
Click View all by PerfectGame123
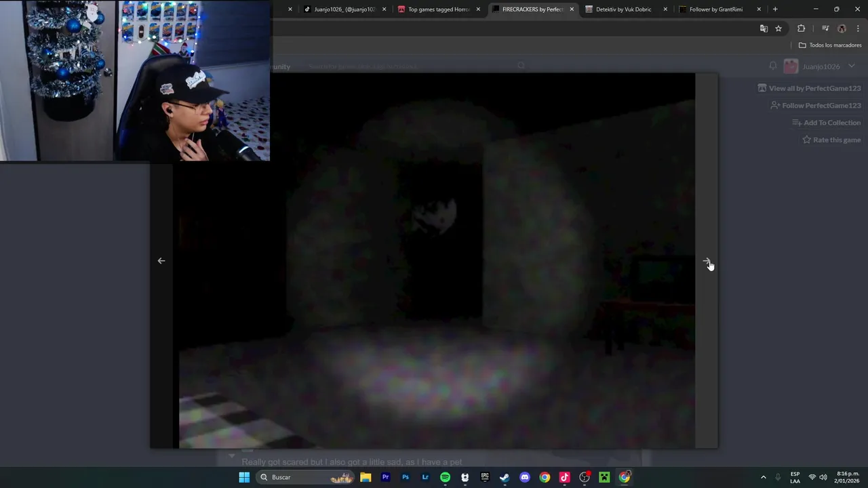pos(809,88)
